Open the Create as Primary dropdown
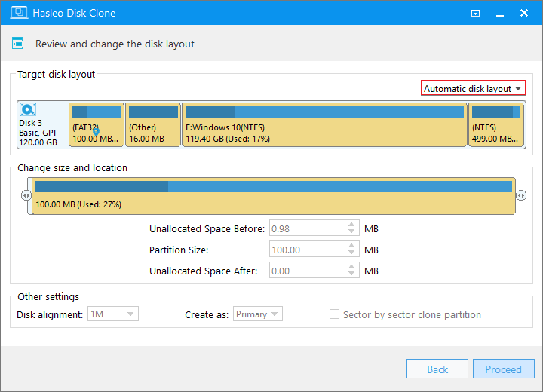543x392 pixels. [257, 314]
